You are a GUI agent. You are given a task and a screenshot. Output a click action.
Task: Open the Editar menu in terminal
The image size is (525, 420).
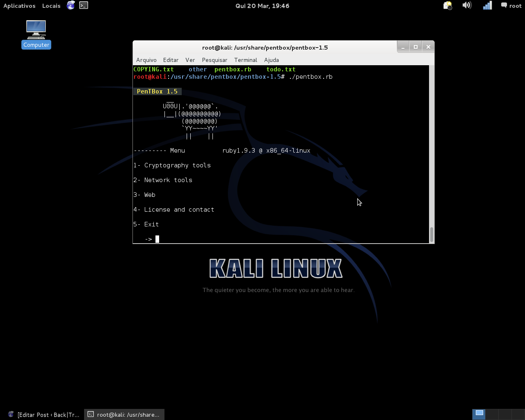pos(171,60)
